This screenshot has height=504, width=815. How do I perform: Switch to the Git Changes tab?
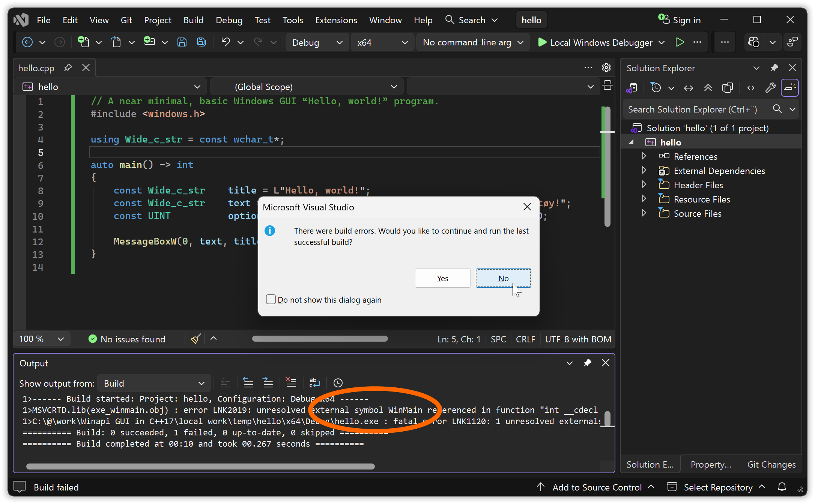pos(771,465)
